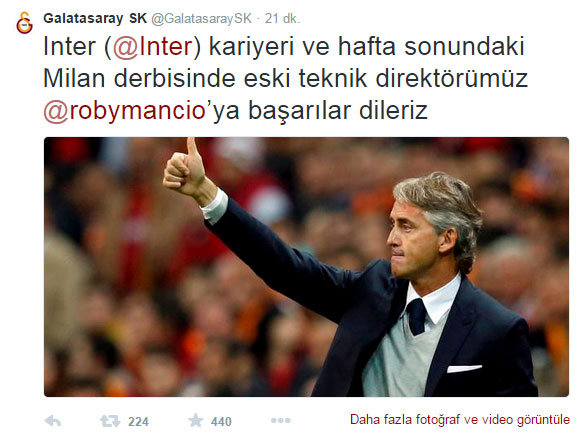Open the Galatasaray SK display name
The height and width of the screenshot is (446, 585).
pos(95,18)
